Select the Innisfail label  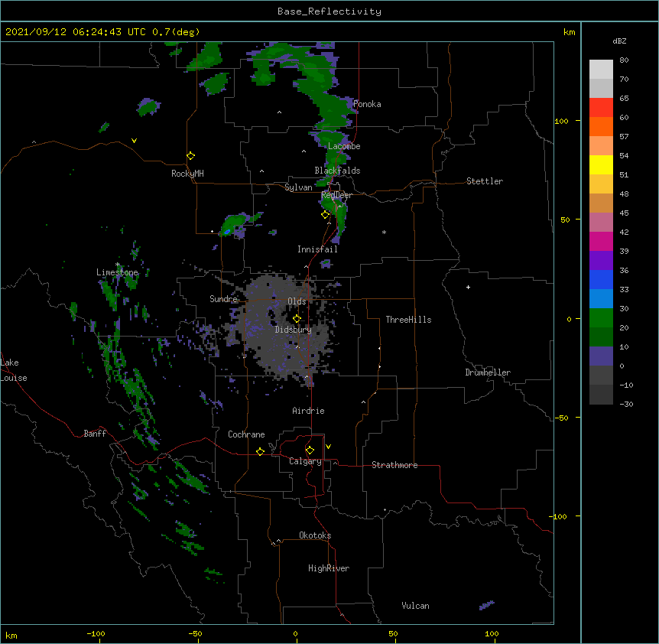[x=317, y=249]
